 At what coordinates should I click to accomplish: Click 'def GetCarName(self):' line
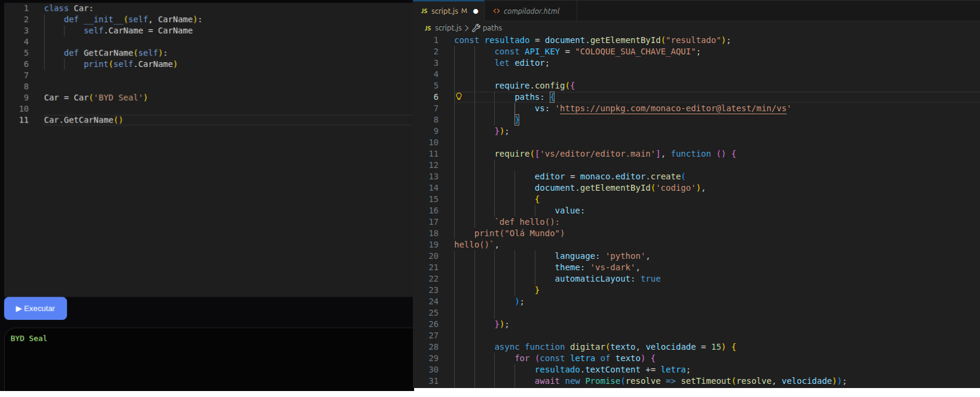[x=116, y=53]
